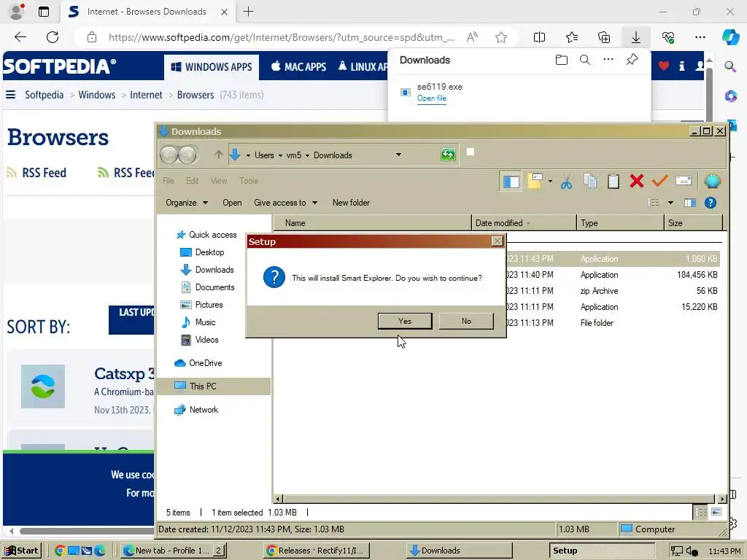Click the up arrow in Explorer navigation
This screenshot has width=747, height=560.
[218, 155]
